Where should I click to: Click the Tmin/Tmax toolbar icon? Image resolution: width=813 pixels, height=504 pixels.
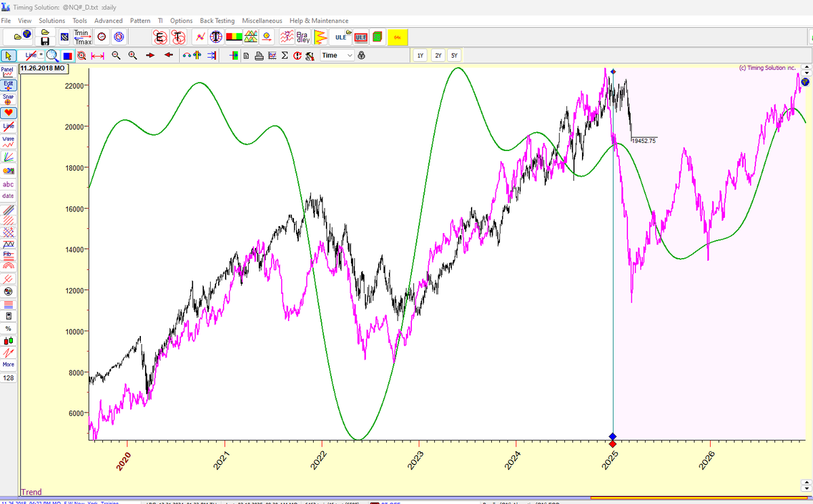(82, 37)
